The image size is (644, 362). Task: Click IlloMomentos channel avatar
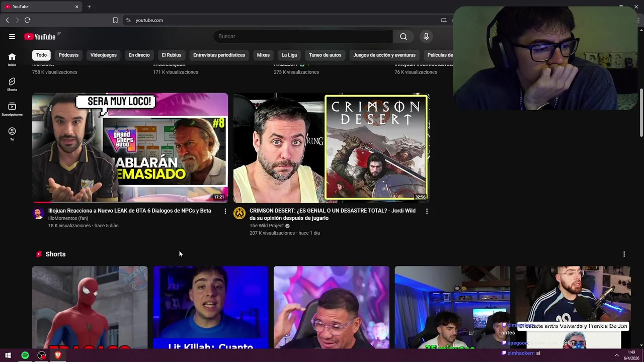point(38,213)
